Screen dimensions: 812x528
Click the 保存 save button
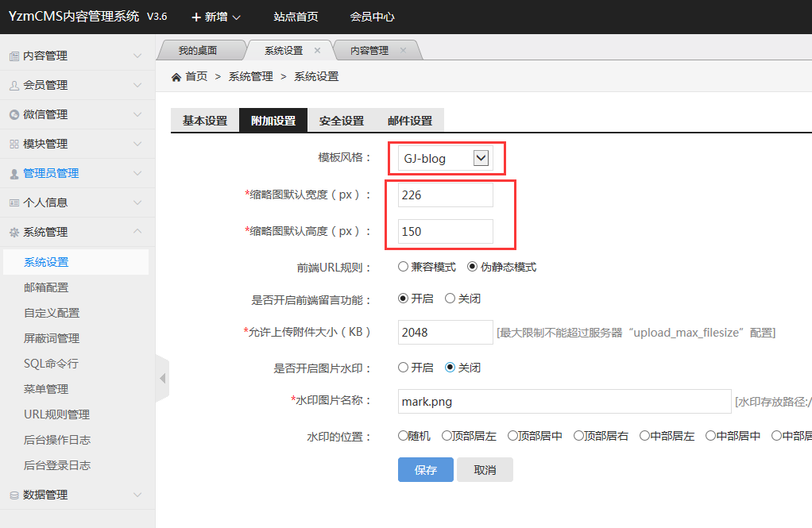pos(425,469)
